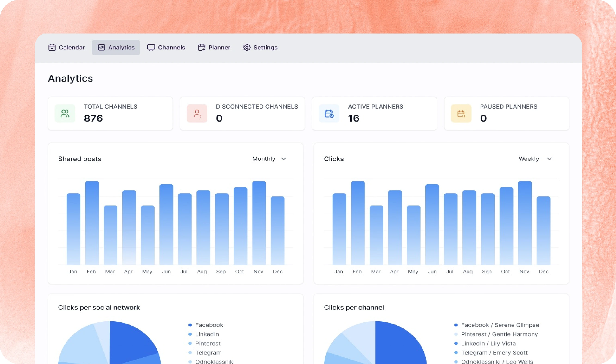
Task: Click the Analytics chart icon
Action: pos(101,47)
